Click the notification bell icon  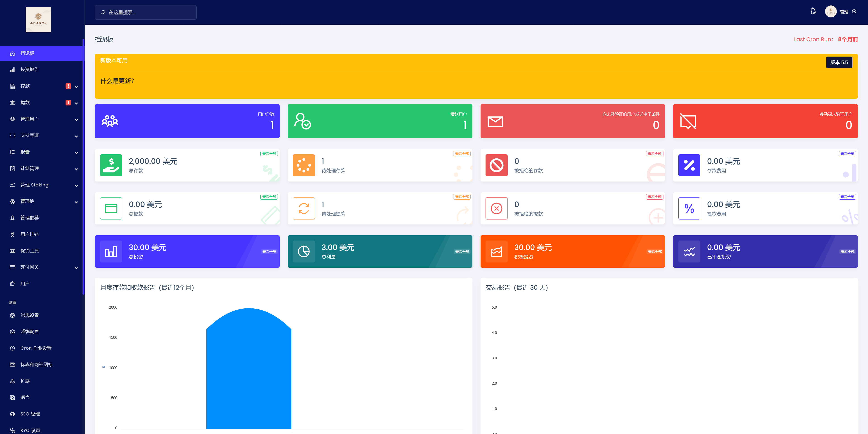(813, 11)
